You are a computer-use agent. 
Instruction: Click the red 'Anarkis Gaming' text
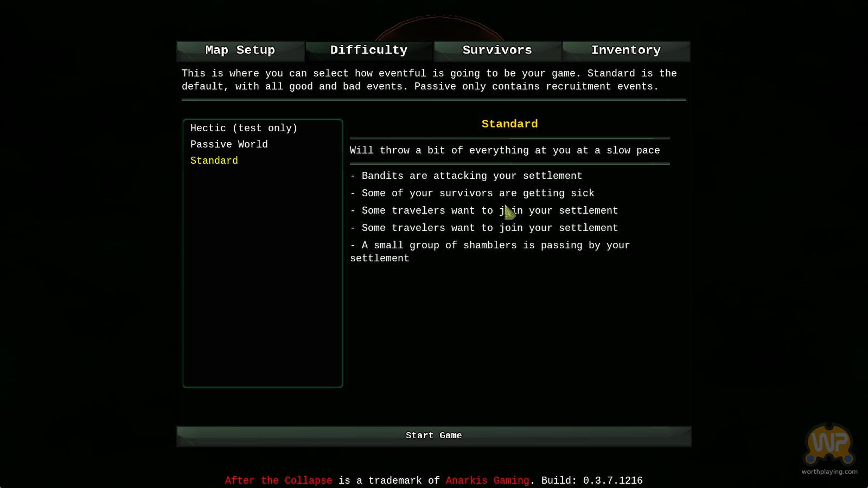click(487, 480)
